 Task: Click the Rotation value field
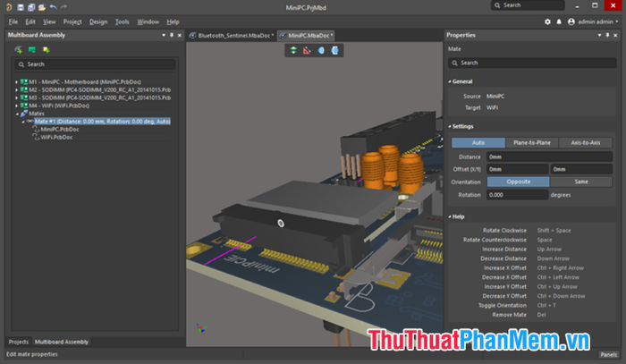click(518, 195)
